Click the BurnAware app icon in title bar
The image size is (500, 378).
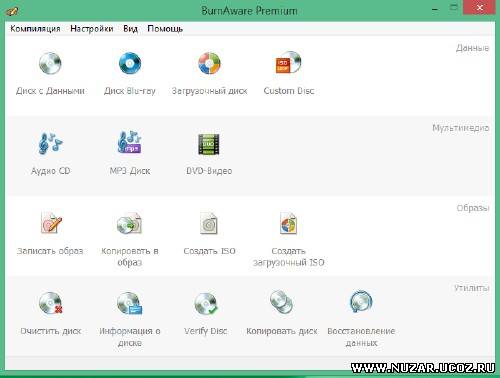pyautogui.click(x=12, y=11)
